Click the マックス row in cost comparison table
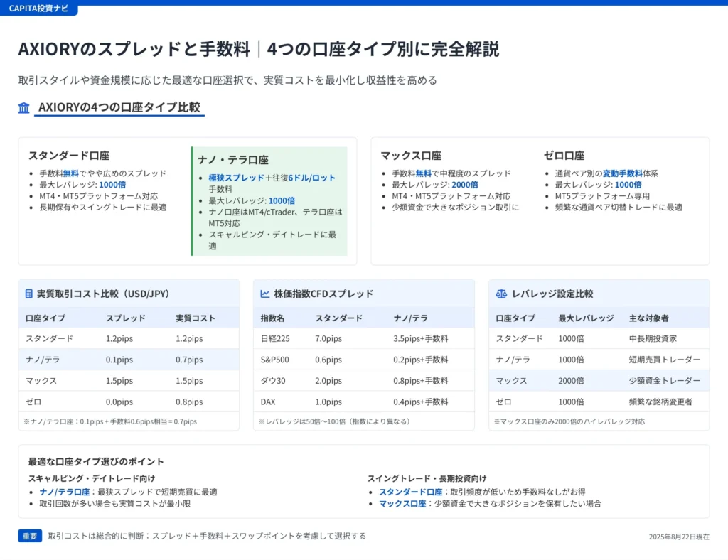 (x=129, y=380)
